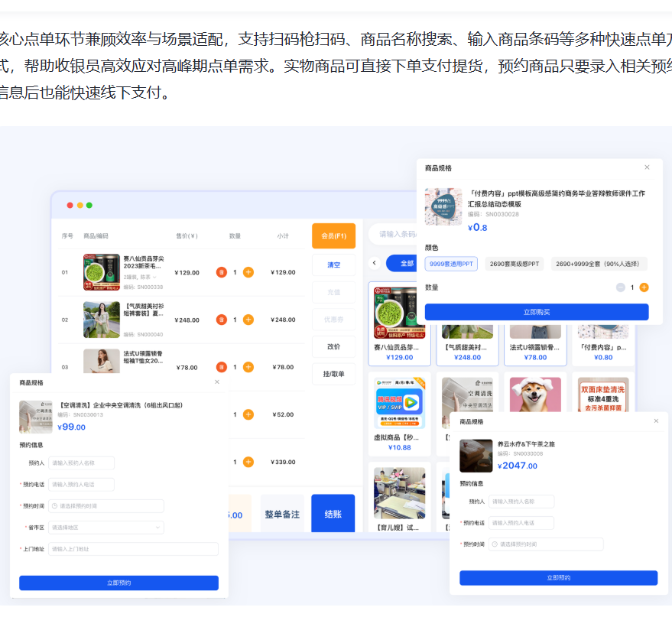Click the 立即购买 button
The image size is (672, 617).
point(536,312)
